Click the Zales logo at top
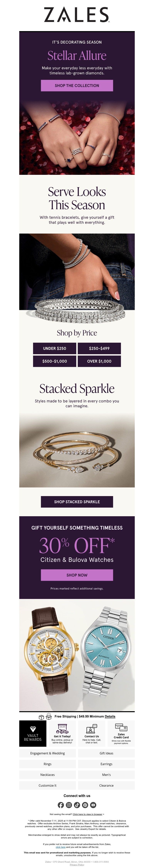Screen dimensions: 154x868 pyautogui.click(x=77, y=15)
